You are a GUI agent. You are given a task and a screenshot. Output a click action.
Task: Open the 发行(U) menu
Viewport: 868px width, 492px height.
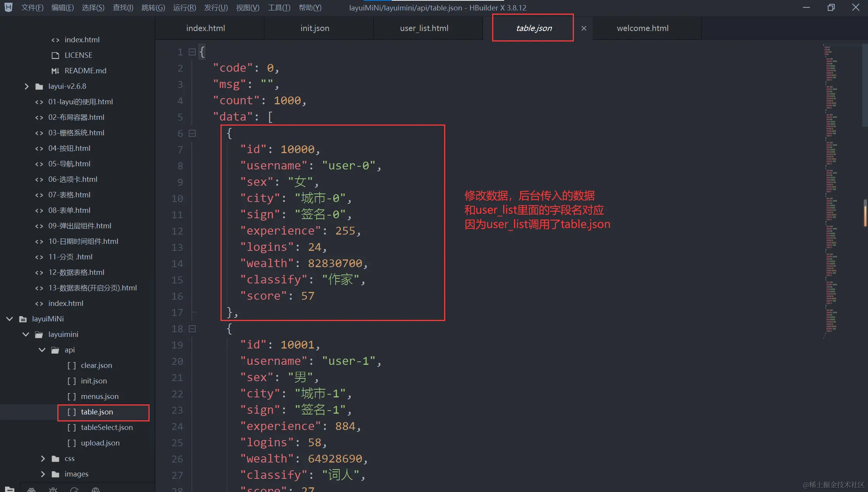[216, 7]
